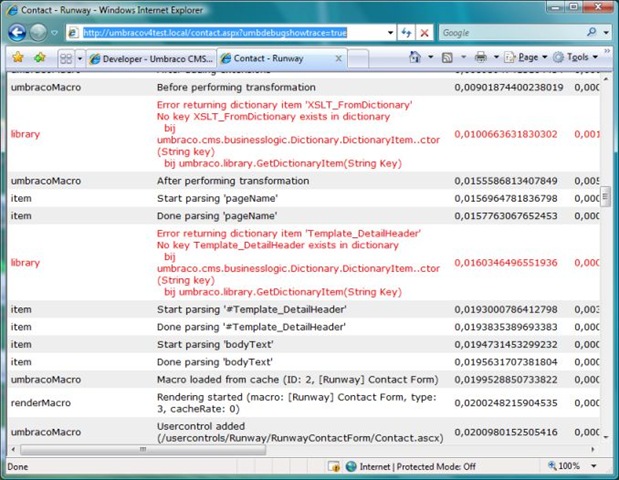Click the search magnifier icon
619x480 pixels.
coord(591,32)
